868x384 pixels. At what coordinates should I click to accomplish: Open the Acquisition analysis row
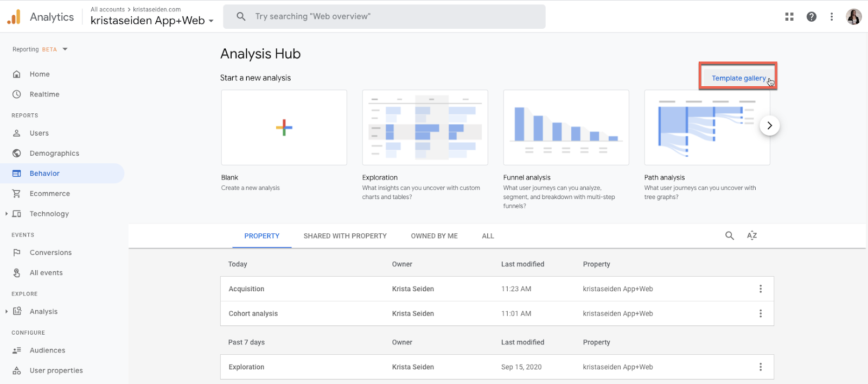click(497, 289)
